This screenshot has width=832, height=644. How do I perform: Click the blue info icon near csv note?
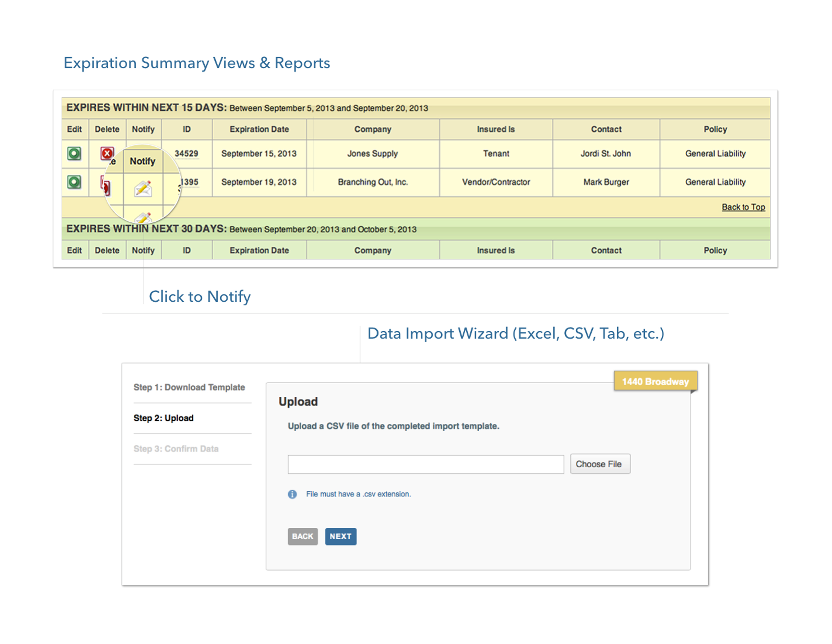click(292, 494)
